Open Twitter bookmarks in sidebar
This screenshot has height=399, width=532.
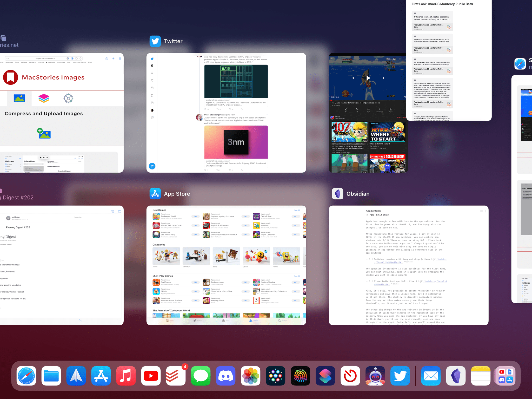click(152, 95)
